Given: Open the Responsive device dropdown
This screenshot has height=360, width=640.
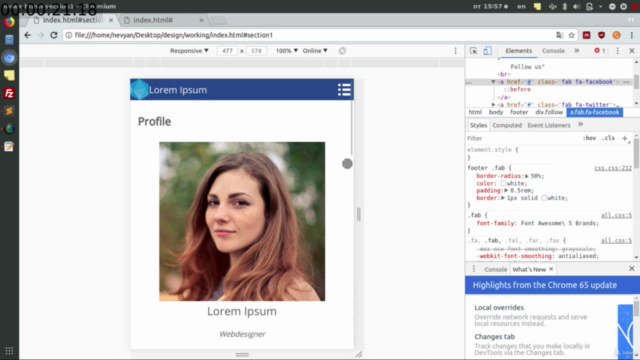Looking at the screenshot, I should (189, 51).
